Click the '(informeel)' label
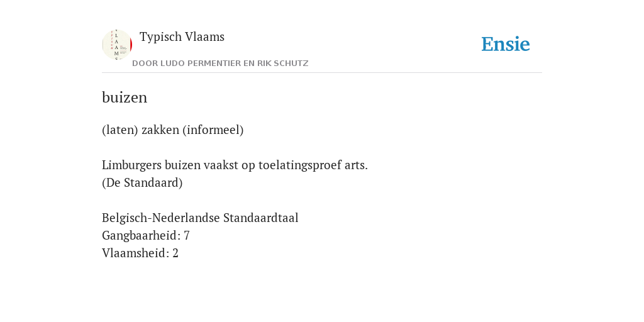Image resolution: width=644 pixels, height=322 pixels. (213, 130)
